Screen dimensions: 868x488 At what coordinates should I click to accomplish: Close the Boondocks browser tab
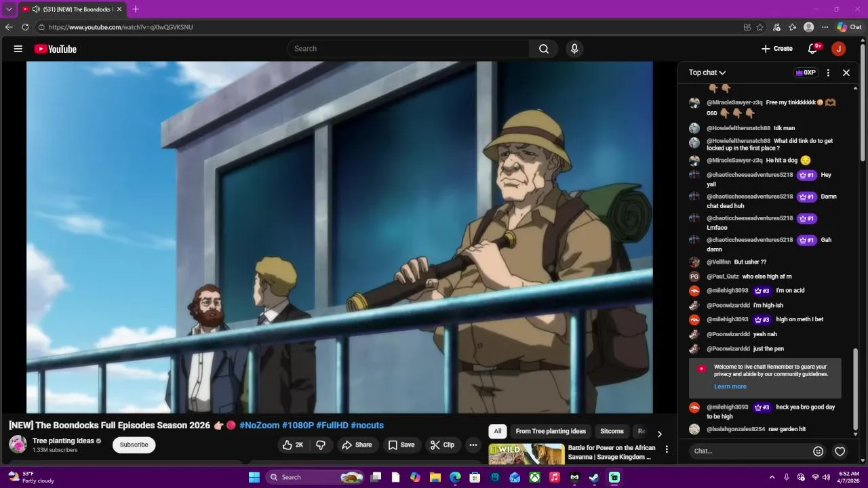click(119, 9)
